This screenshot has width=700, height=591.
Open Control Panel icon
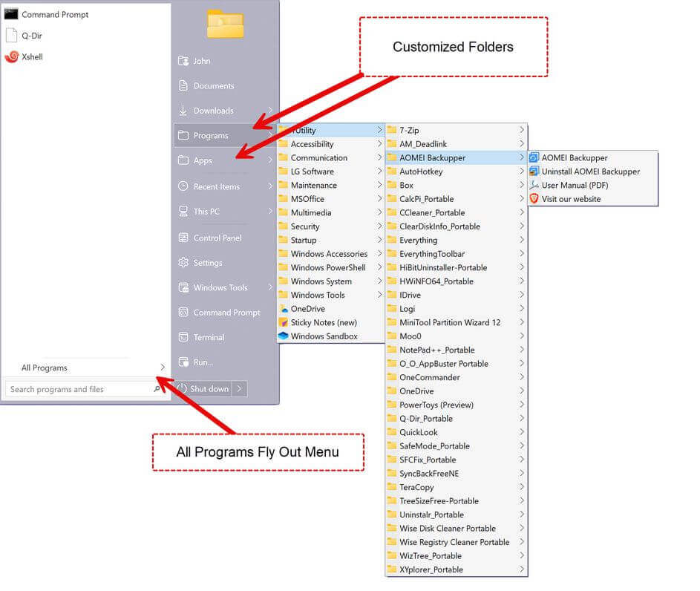click(183, 238)
